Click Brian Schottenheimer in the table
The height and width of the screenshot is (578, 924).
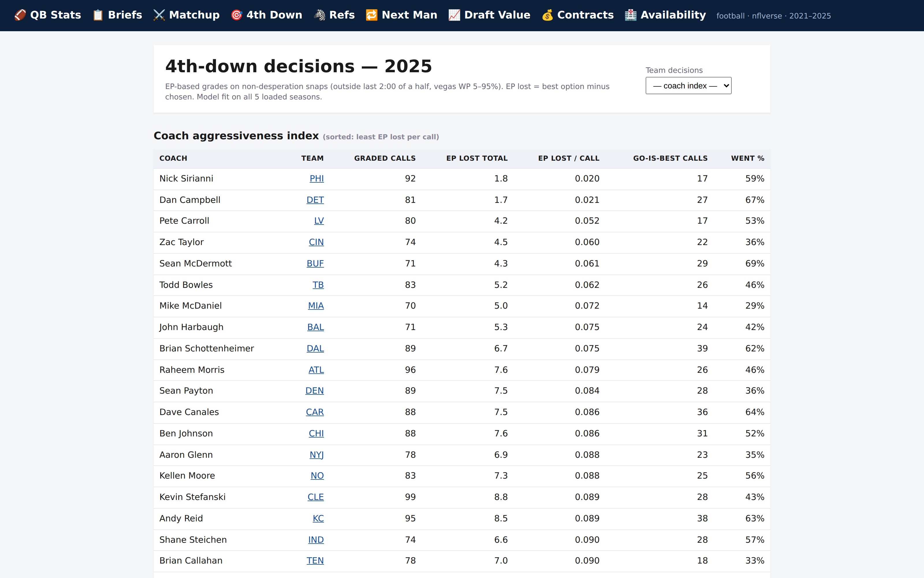[206, 349]
